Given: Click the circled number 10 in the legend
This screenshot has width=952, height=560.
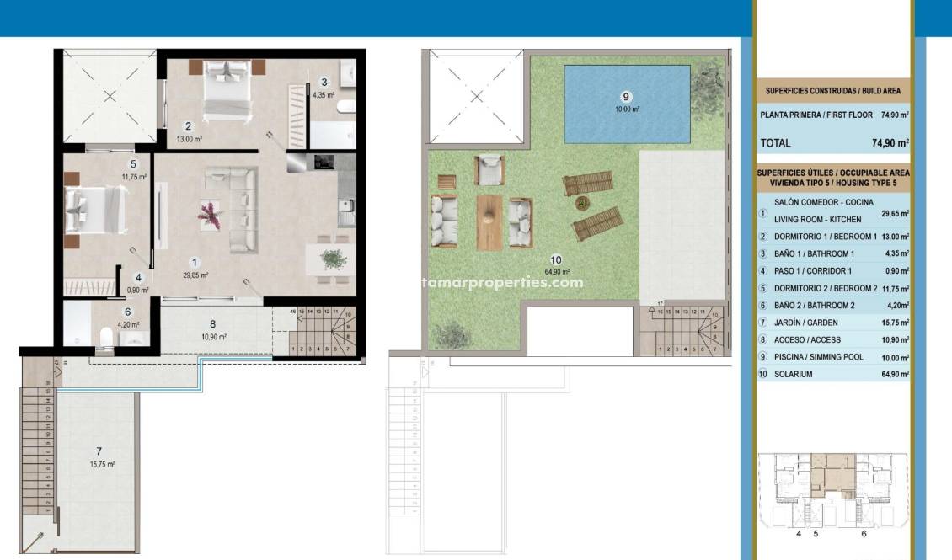Looking at the screenshot, I should (763, 375).
